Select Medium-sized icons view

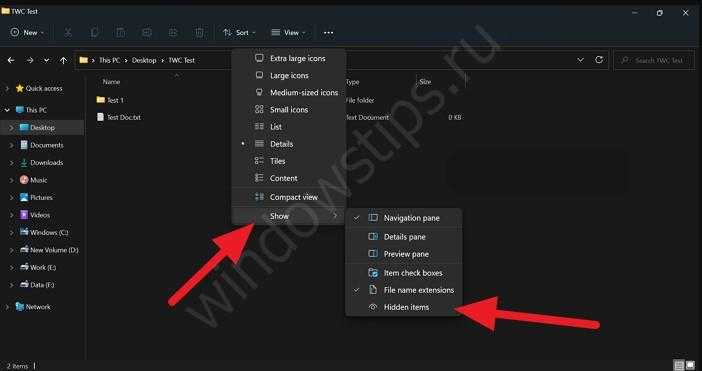pyautogui.click(x=289, y=93)
